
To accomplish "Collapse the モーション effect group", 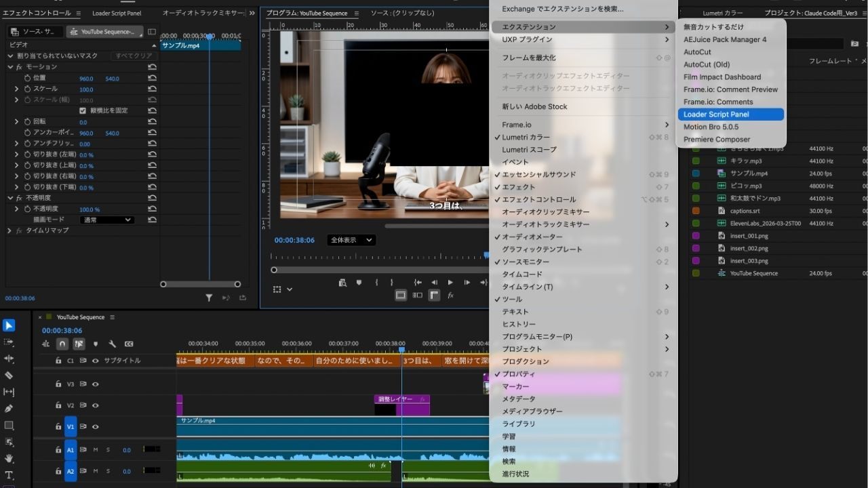I will coord(10,67).
